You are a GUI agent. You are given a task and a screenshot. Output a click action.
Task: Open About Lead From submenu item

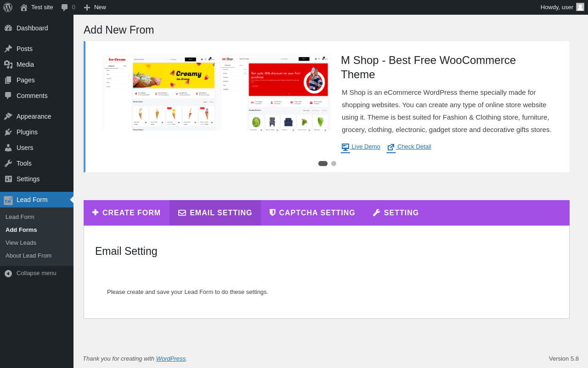tap(28, 255)
